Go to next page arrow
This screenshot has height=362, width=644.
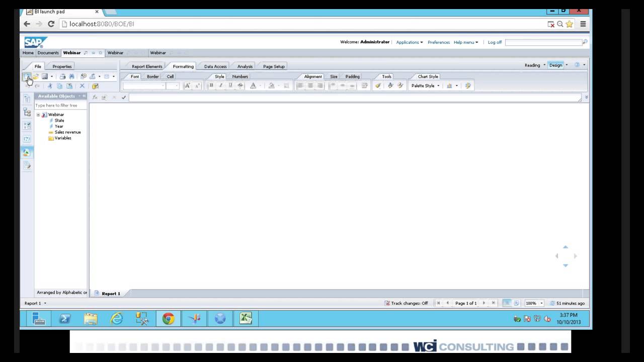pos(484,303)
